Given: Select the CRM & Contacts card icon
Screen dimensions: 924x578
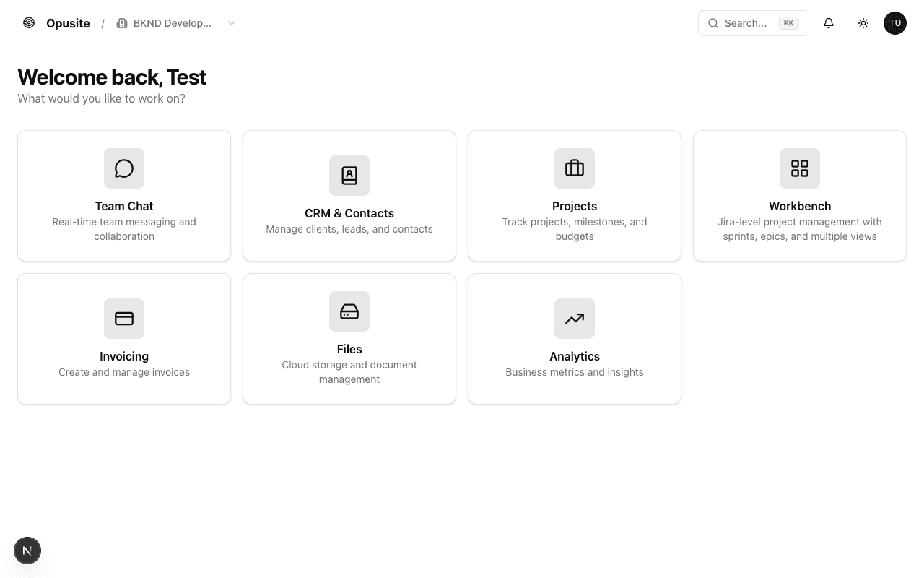Looking at the screenshot, I should [x=349, y=176].
